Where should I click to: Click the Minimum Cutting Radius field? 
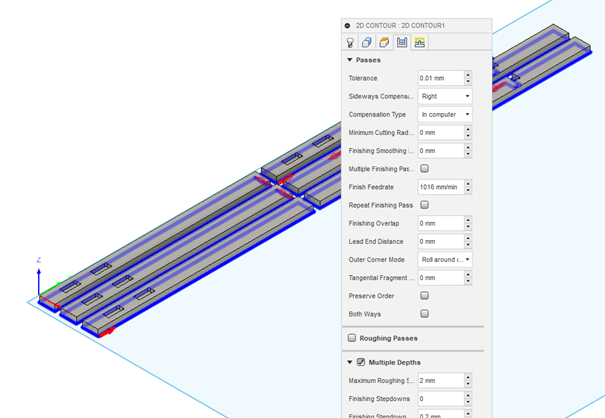point(441,132)
